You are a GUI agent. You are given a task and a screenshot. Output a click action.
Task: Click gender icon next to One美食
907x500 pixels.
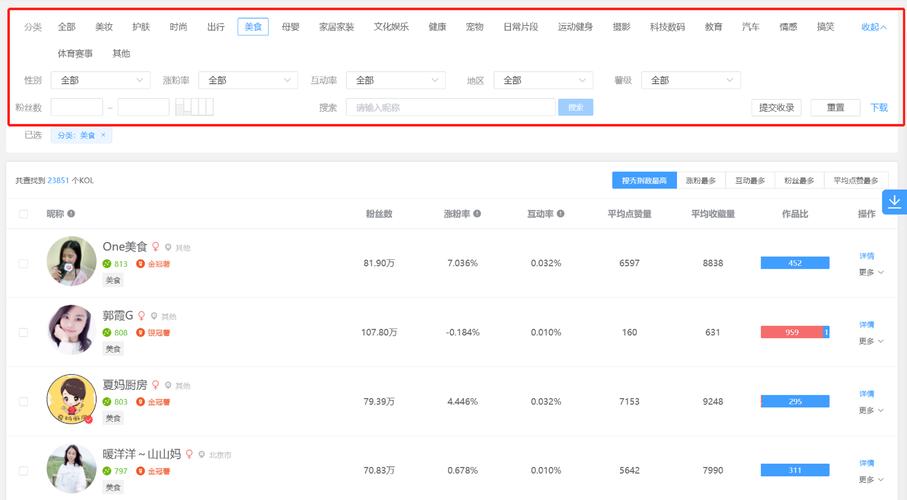[x=156, y=247]
